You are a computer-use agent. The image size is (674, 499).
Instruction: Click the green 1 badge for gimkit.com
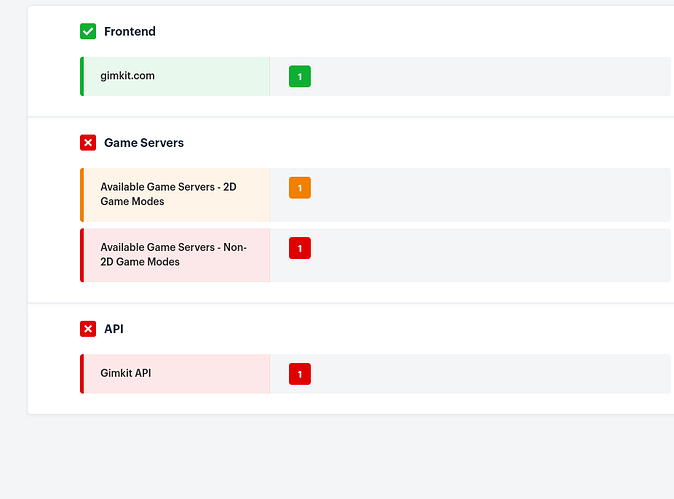pyautogui.click(x=299, y=76)
